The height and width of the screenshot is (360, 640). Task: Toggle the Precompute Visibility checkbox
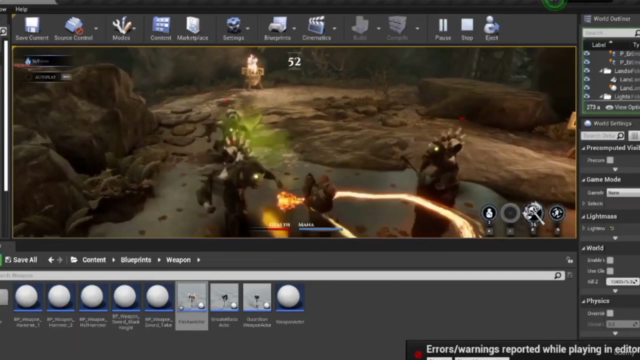(610, 160)
